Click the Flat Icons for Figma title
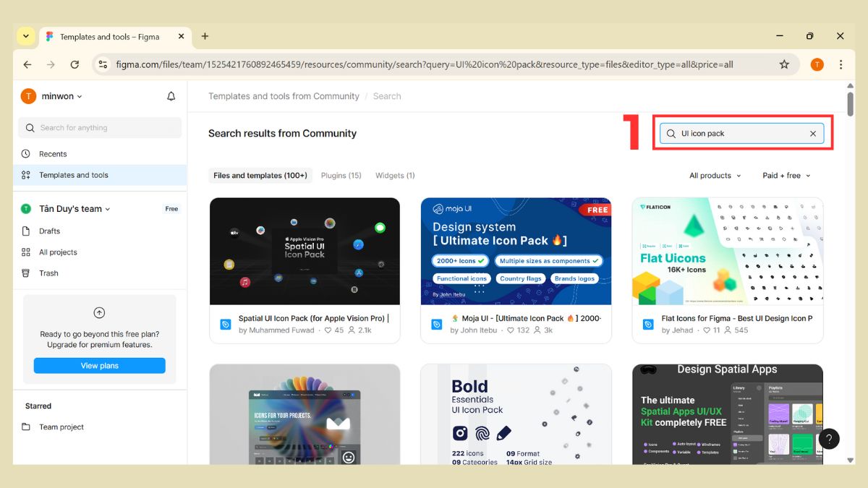This screenshot has height=488, width=868. [737, 318]
